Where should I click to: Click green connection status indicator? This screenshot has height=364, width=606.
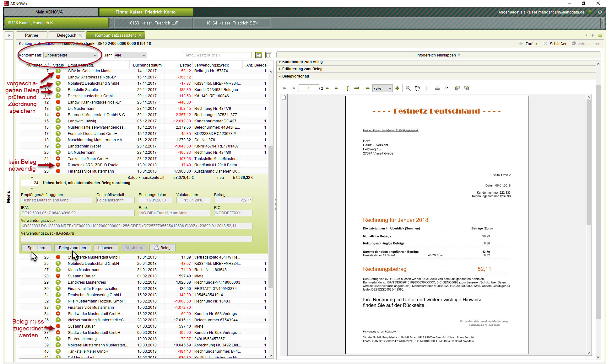[590, 12]
